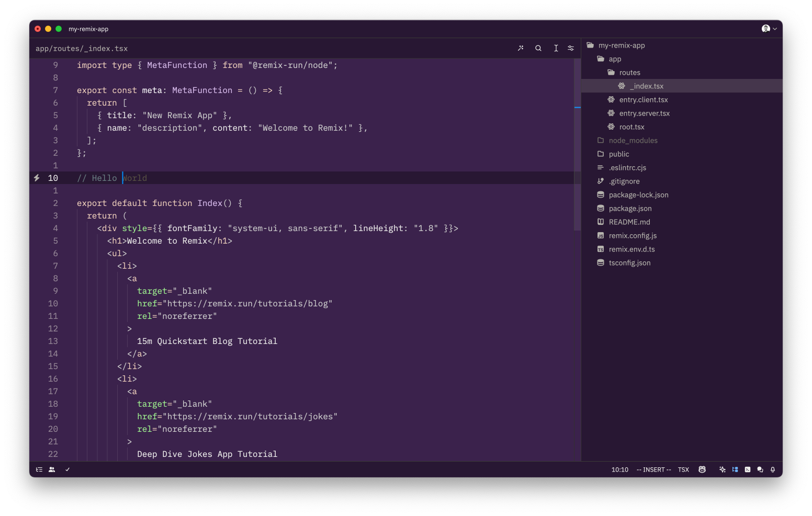Click the lightning bolt code action on line 10

[37, 178]
